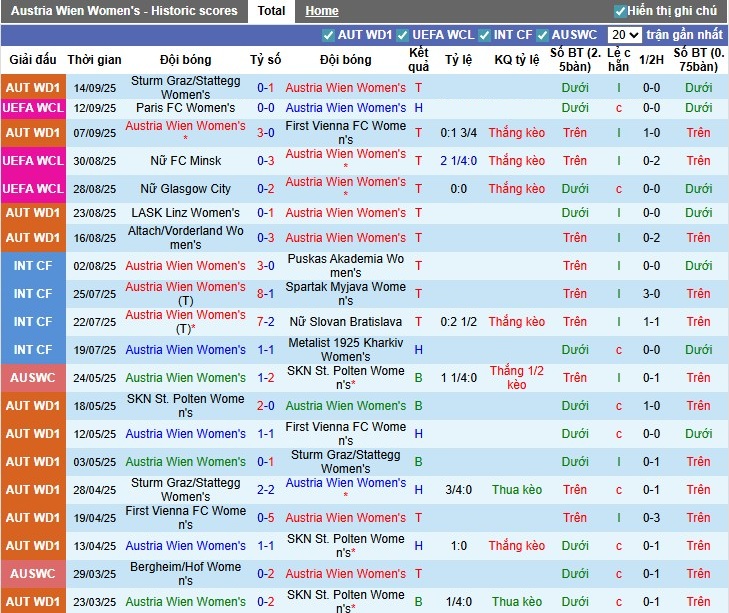
Task: Open the Paris FC Women's team link
Action: click(185, 108)
